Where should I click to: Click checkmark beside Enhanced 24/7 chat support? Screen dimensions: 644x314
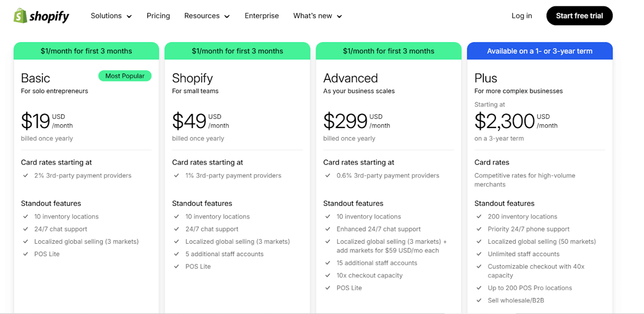[x=328, y=229]
